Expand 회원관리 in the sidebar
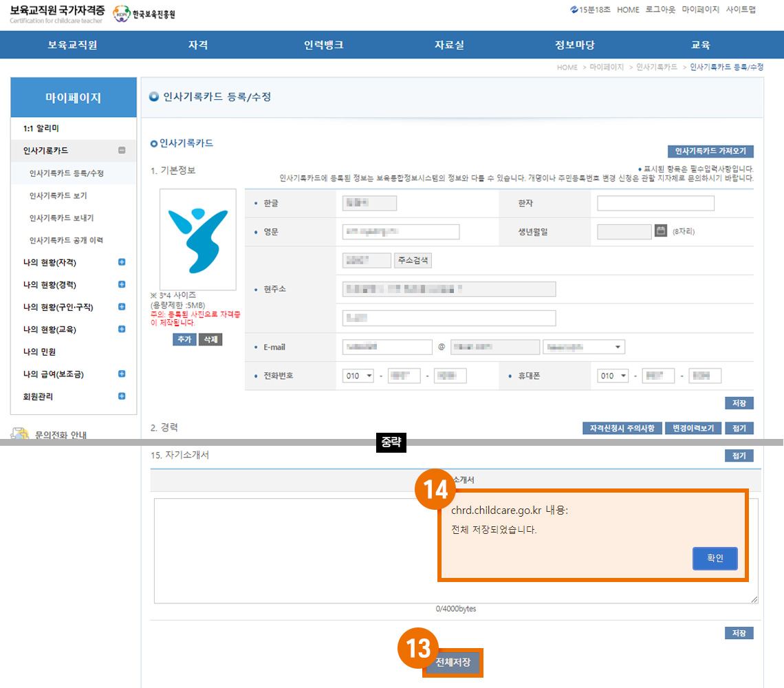Viewport: 784px width, 688px height. tap(122, 396)
